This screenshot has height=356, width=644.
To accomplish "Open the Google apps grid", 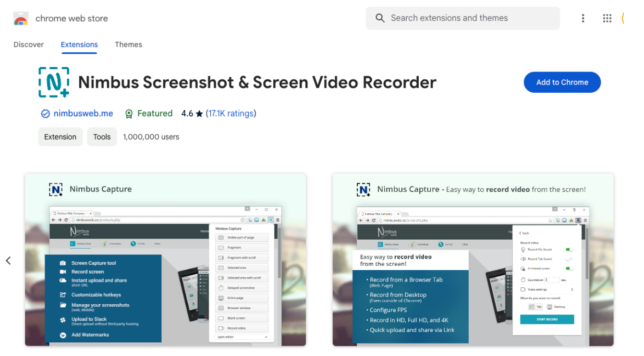I will pos(607,18).
